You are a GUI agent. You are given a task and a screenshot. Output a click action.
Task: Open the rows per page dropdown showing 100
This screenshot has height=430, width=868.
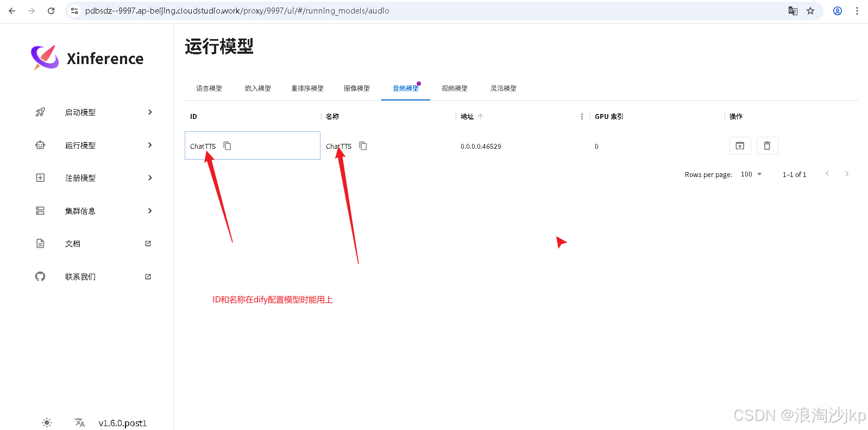(752, 174)
